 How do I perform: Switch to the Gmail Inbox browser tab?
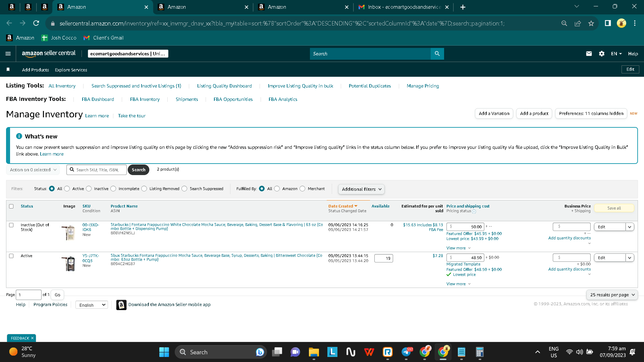[404, 7]
